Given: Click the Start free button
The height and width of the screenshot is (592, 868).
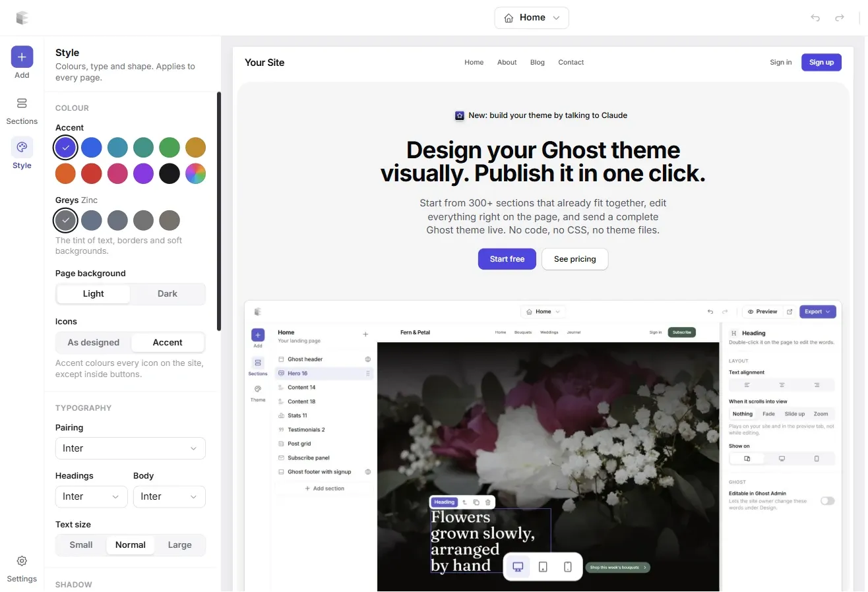Looking at the screenshot, I should pos(507,259).
